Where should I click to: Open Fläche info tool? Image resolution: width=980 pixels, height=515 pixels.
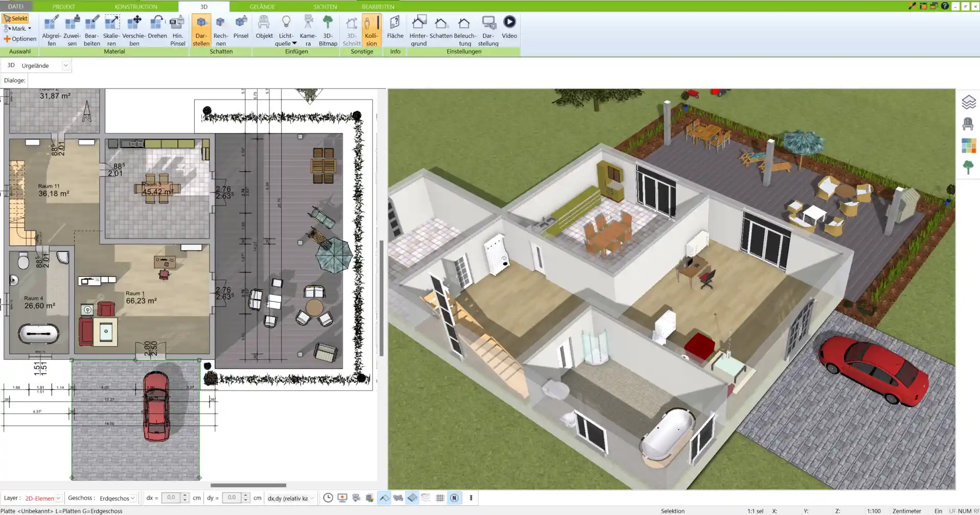click(395, 27)
